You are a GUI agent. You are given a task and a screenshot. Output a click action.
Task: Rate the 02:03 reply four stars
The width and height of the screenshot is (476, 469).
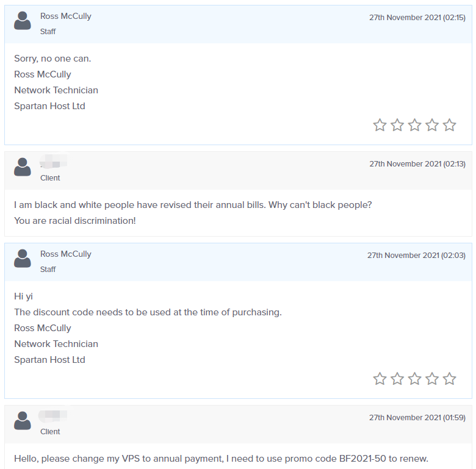click(x=432, y=379)
